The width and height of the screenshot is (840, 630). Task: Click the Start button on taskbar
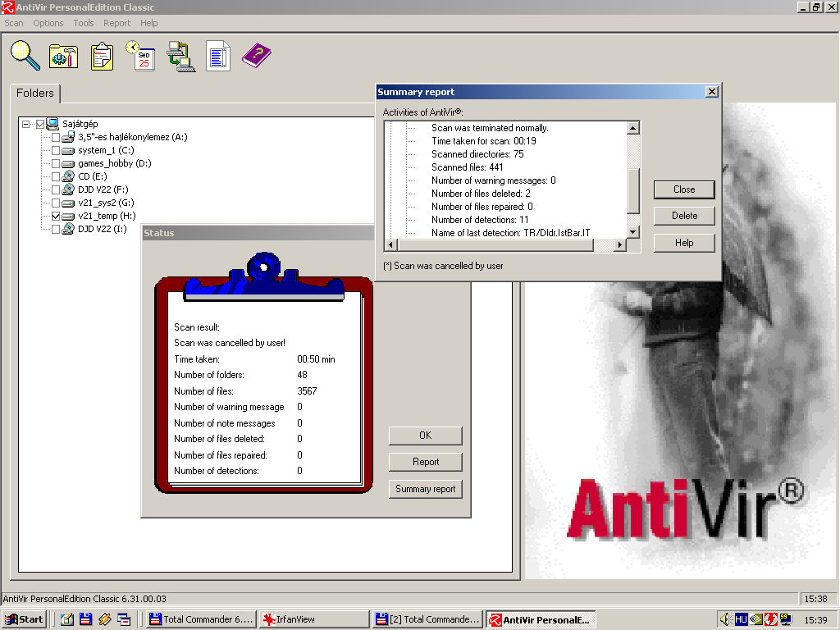point(24,619)
